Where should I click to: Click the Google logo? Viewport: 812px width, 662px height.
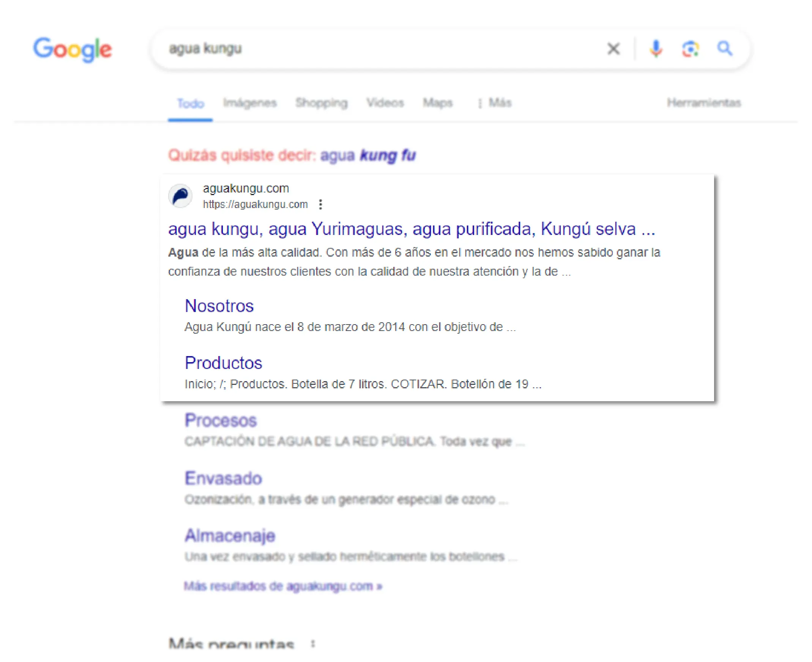(73, 50)
